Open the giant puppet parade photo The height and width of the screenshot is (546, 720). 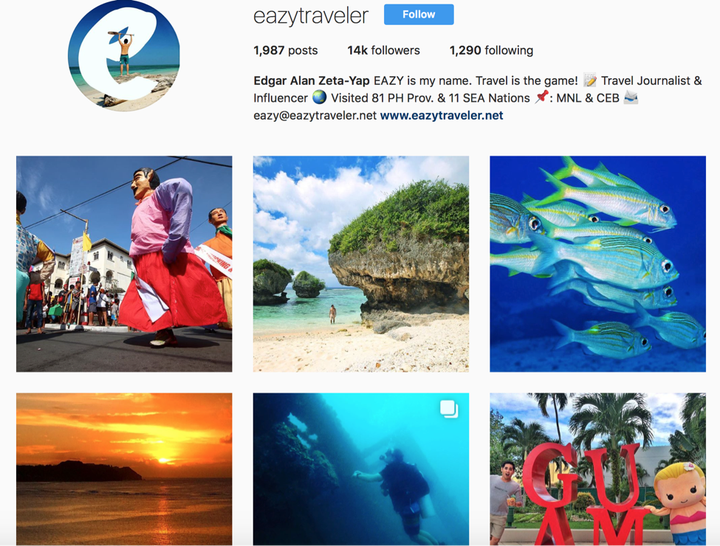coord(124,264)
